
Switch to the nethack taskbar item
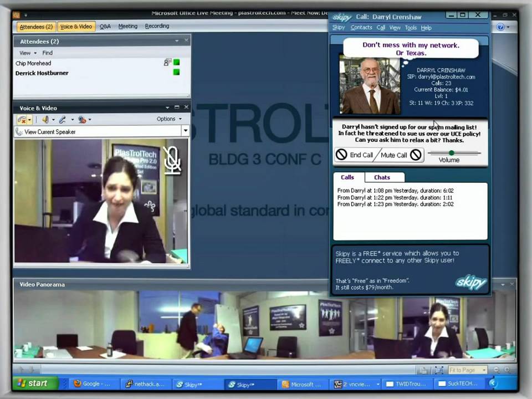point(146,383)
